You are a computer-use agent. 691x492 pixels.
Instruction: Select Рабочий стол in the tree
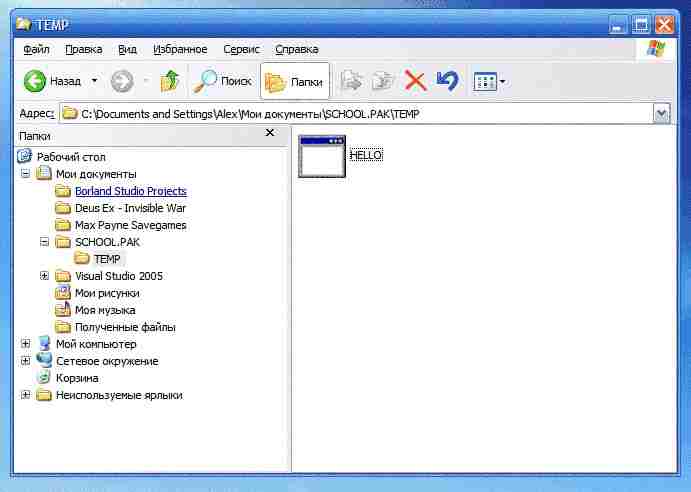click(x=71, y=157)
